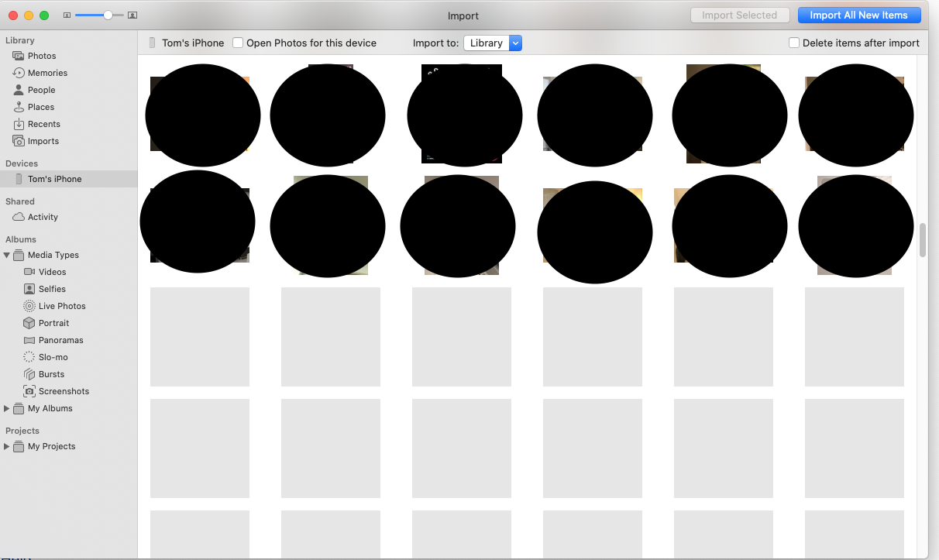The width and height of the screenshot is (939, 560).
Task: Click the small thumbnail zoom-out icon
Action: [67, 15]
